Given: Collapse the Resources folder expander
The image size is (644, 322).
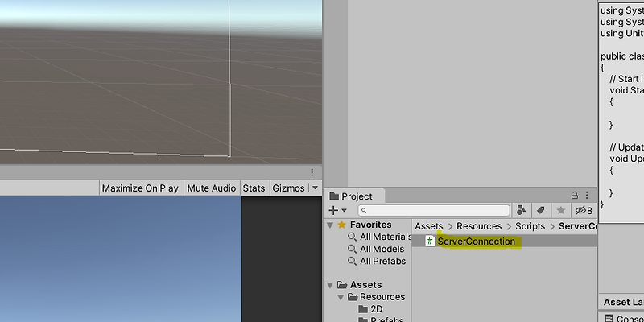Looking at the screenshot, I should pyautogui.click(x=341, y=297).
